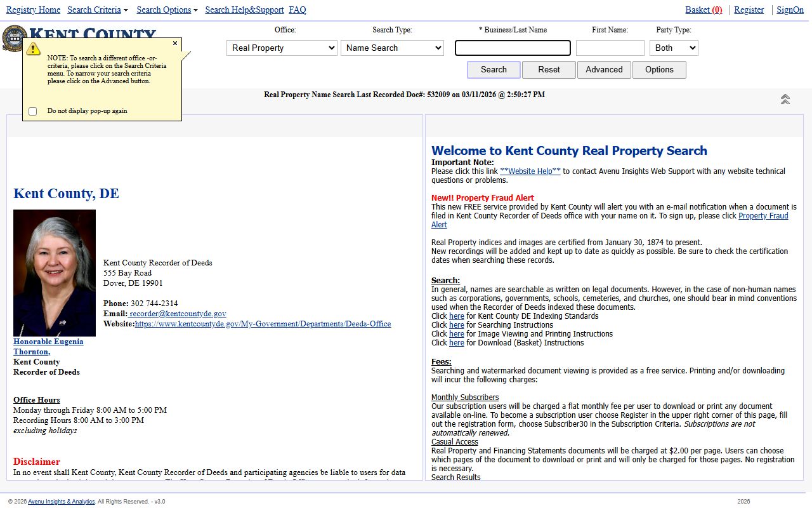Click 'here' for Download (Basket) Instructions
This screenshot has height=508, width=812.
click(457, 343)
